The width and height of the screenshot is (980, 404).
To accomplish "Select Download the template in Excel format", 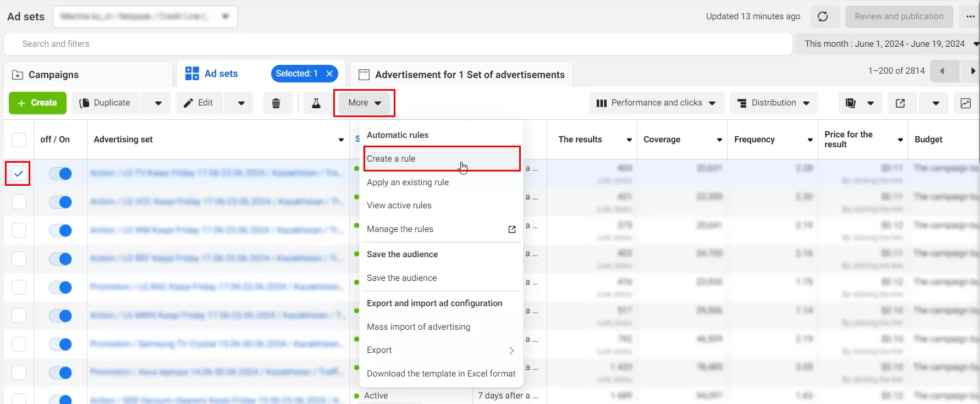I will tap(442, 374).
